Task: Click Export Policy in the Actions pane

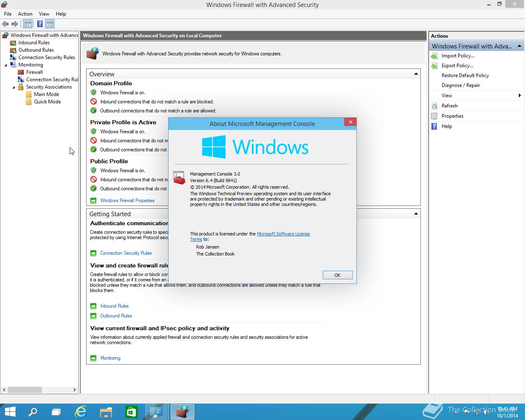Action: pyautogui.click(x=457, y=66)
